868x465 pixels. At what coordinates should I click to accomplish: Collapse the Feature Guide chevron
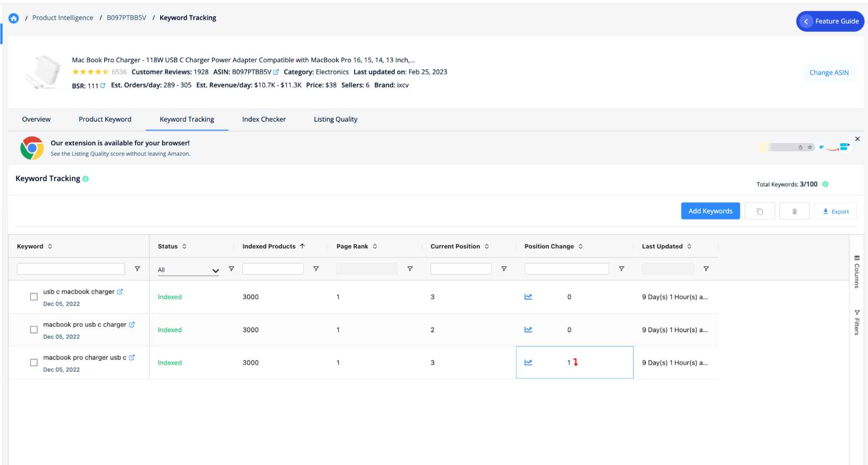coord(806,21)
